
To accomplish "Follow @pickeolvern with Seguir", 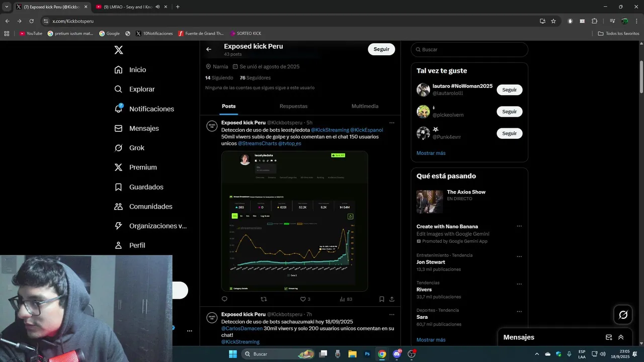I will [x=509, y=112].
